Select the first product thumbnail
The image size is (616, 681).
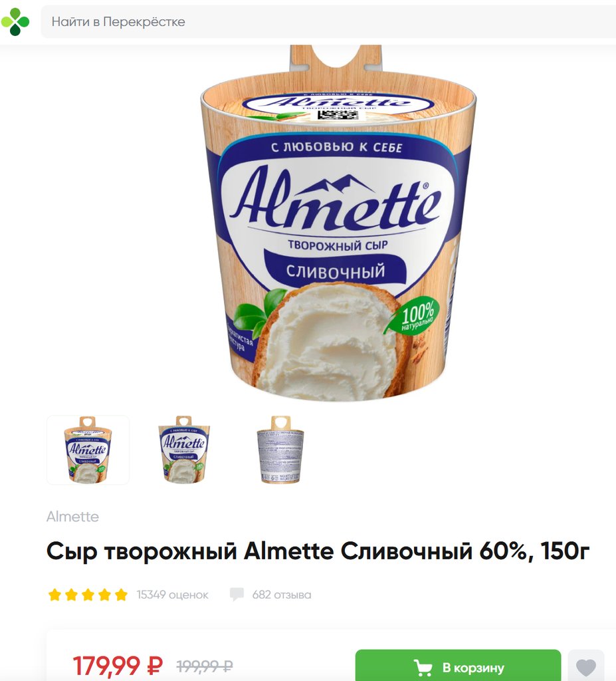pyautogui.click(x=88, y=450)
